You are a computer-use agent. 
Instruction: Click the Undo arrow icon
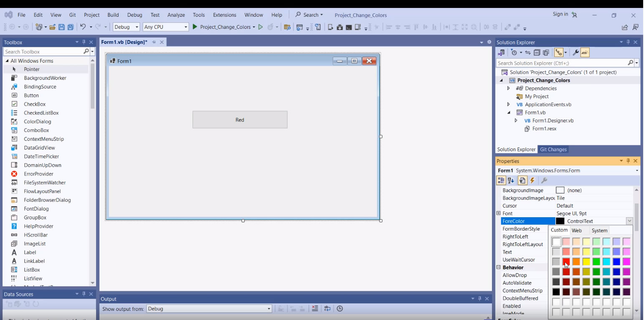[83, 27]
